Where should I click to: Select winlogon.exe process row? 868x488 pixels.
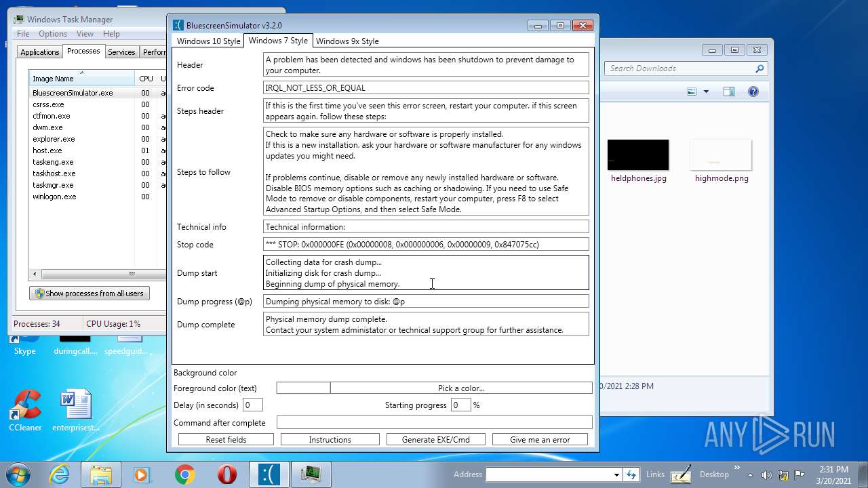point(97,197)
